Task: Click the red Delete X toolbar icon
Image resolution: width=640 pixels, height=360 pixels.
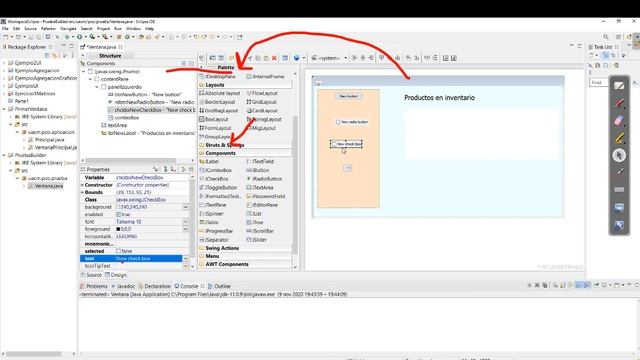Action: (x=274, y=58)
